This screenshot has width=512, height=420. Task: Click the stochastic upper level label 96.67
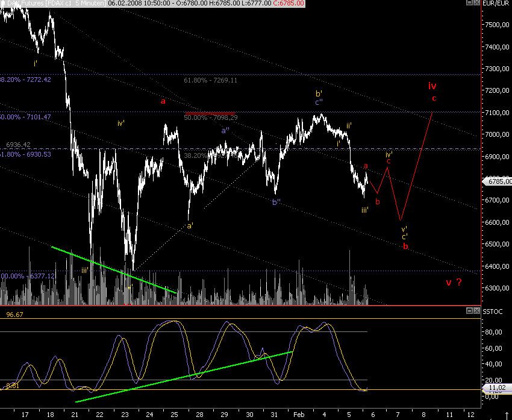(14, 315)
